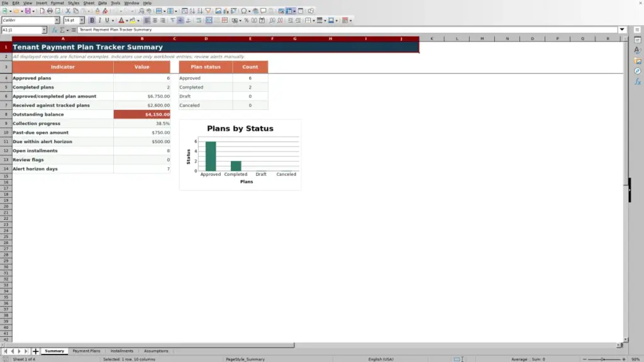Select the Outstanding balance $4,150.00 cell

(x=142, y=114)
